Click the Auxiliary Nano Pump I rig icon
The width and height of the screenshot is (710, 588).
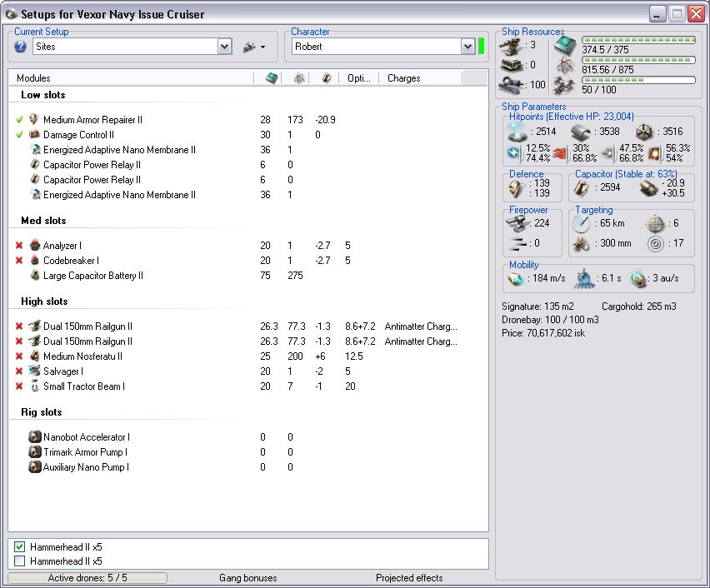coord(34,466)
